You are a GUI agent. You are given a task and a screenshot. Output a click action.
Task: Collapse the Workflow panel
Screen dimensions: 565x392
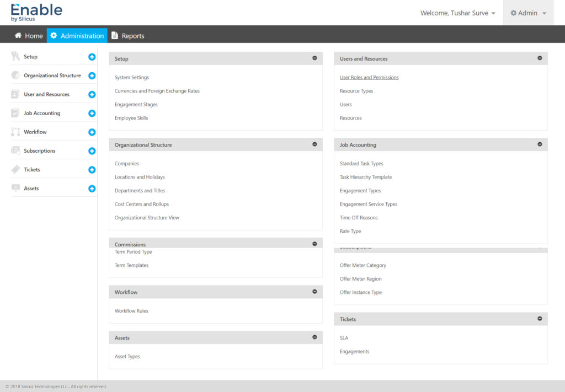pyautogui.click(x=315, y=292)
